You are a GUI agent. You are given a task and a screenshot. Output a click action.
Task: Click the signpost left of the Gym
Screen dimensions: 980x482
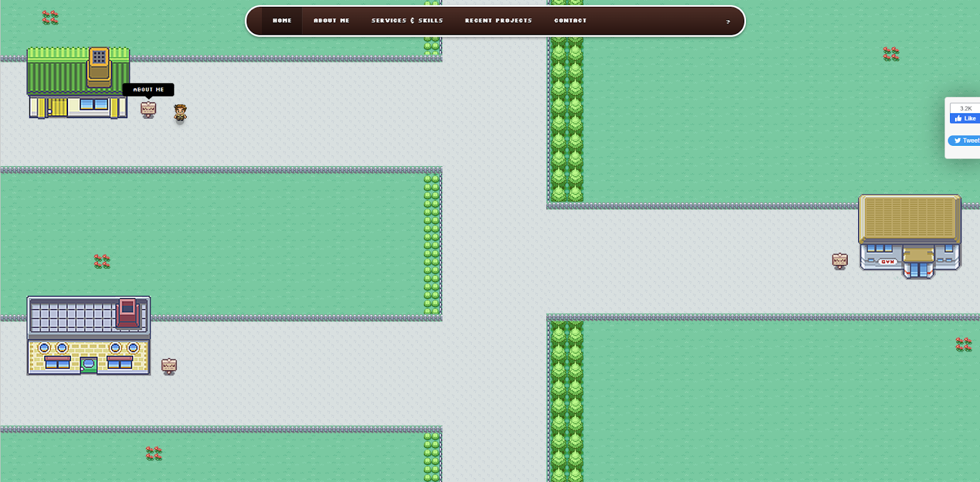(840, 261)
